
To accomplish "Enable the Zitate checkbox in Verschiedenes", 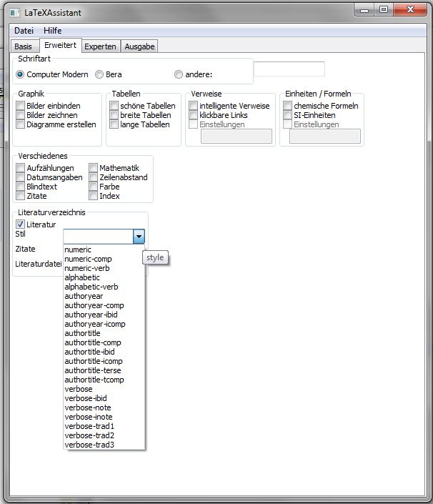I will (x=21, y=196).
